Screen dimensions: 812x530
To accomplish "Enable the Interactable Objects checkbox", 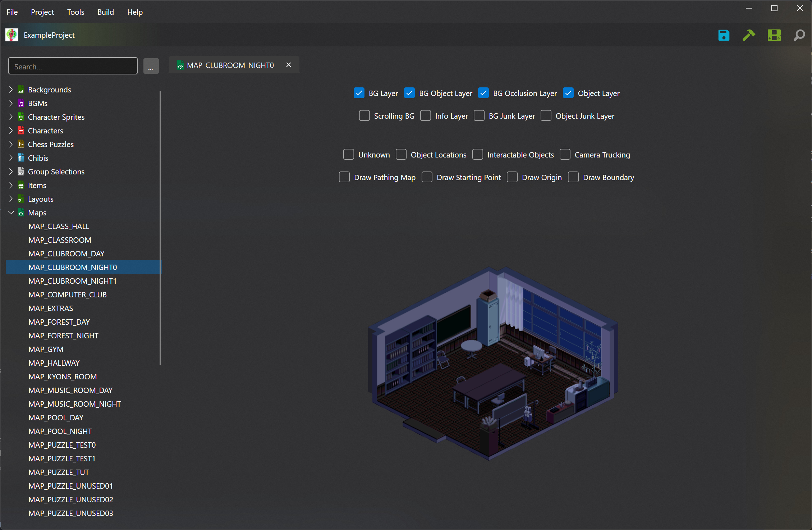I will coord(478,155).
